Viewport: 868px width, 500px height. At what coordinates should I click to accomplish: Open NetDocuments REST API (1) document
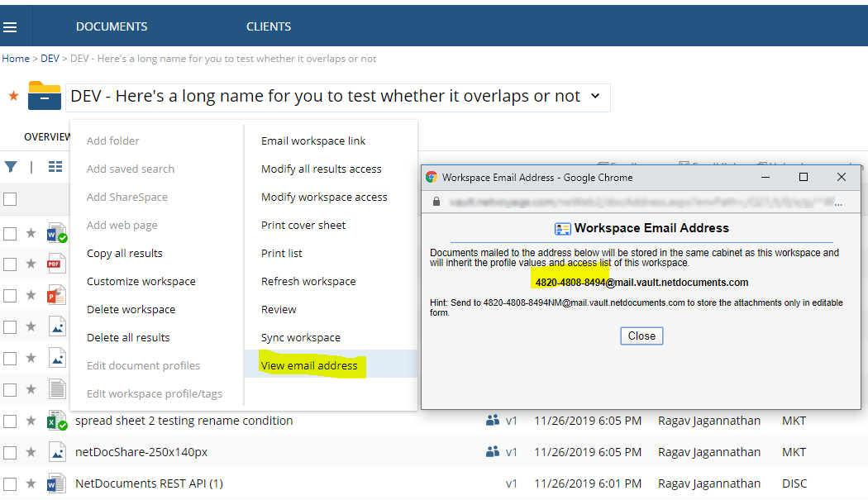(x=149, y=483)
